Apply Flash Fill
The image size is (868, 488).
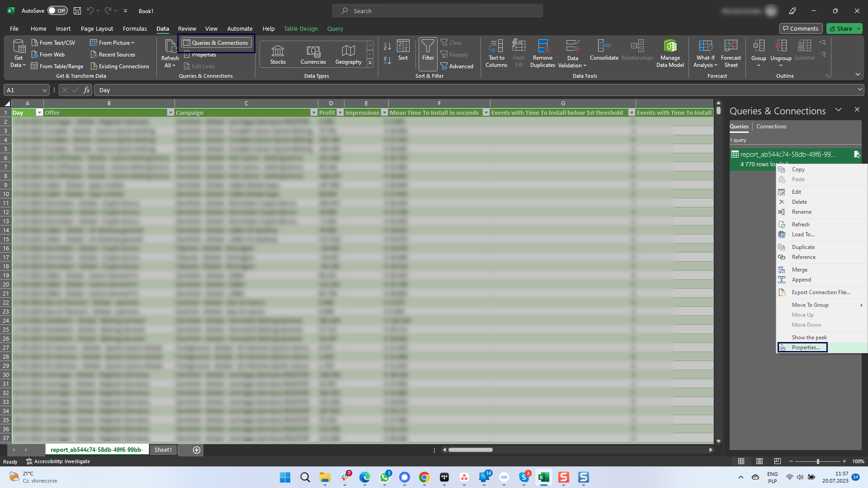[x=519, y=53]
